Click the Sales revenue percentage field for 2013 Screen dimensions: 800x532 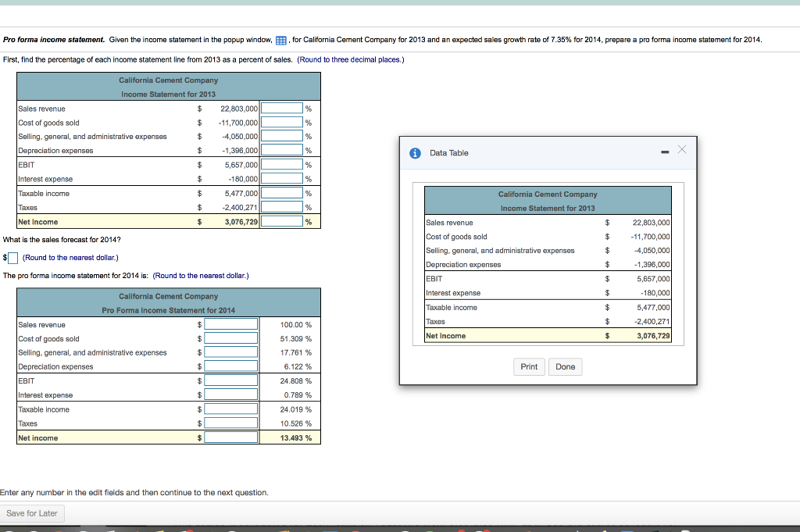283,109
